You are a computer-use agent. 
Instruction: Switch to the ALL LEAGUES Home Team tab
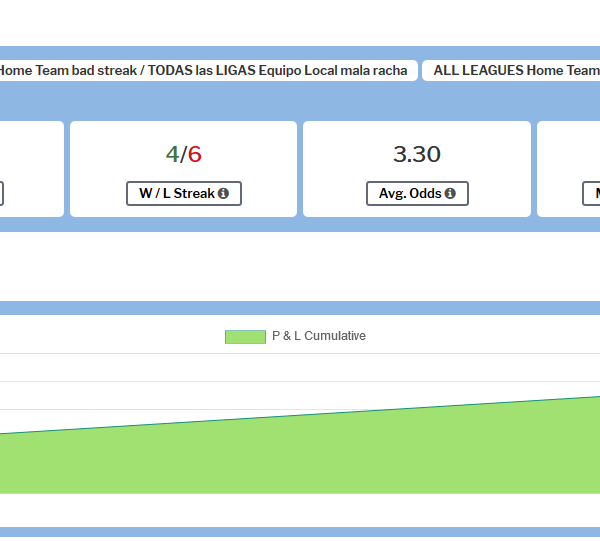[514, 70]
